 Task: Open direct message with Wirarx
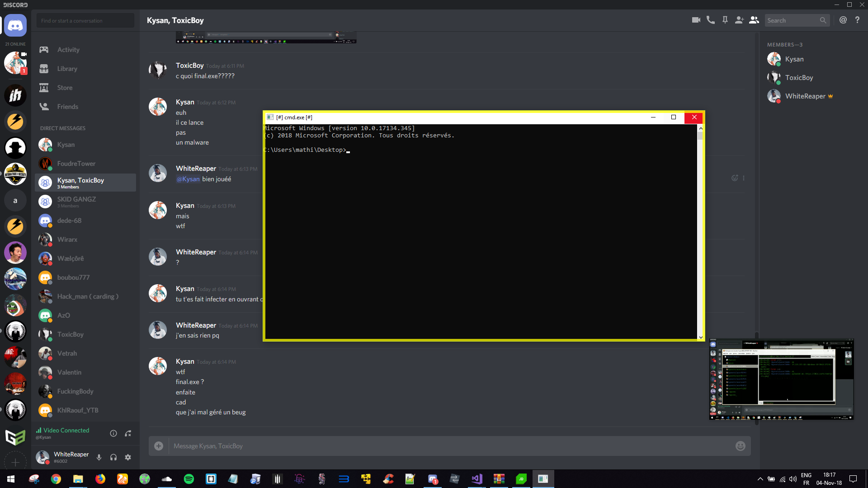click(x=85, y=239)
